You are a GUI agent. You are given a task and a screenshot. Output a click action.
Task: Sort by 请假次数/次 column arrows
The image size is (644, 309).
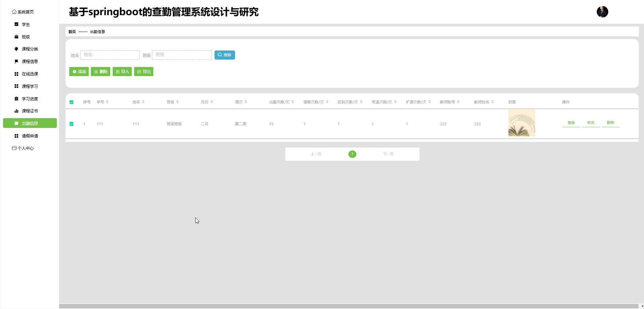327,102
